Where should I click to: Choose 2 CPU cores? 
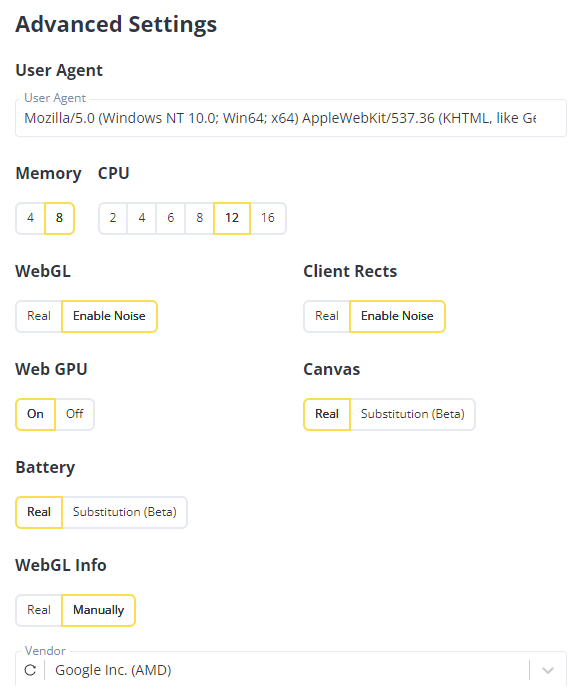(x=113, y=218)
